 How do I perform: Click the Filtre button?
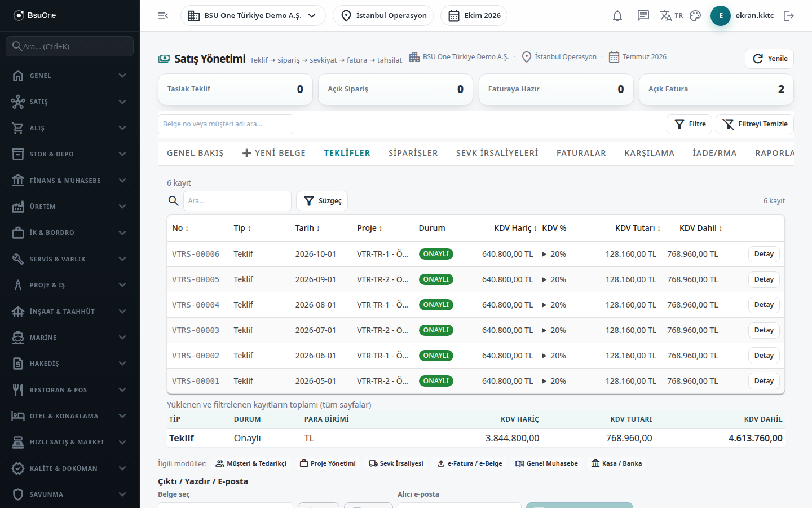point(690,124)
